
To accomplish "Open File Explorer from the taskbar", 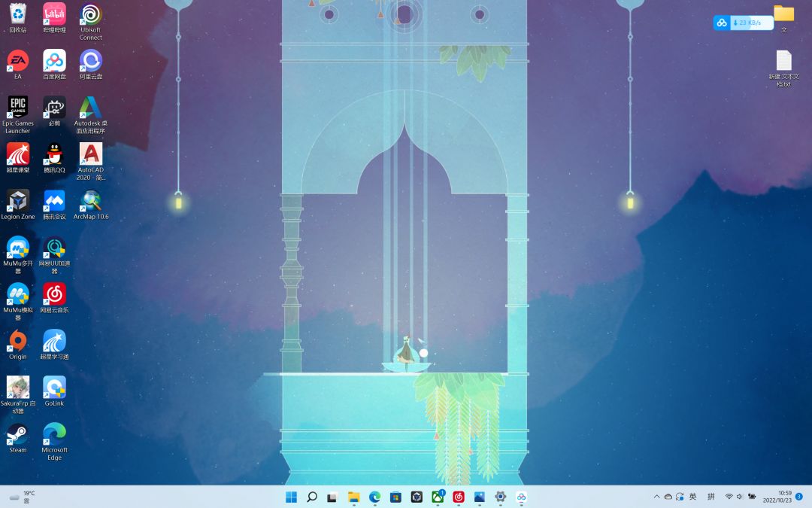I will coord(353,497).
